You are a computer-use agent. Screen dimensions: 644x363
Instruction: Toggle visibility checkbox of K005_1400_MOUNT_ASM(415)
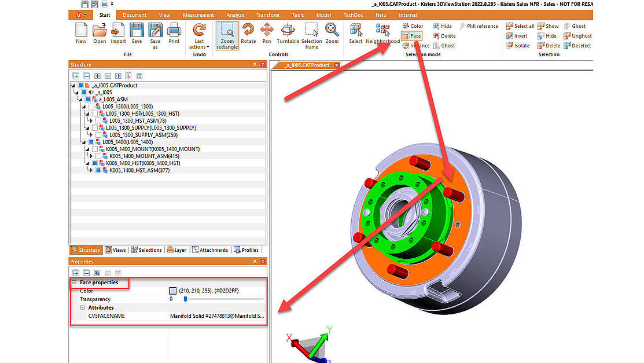[x=98, y=156]
